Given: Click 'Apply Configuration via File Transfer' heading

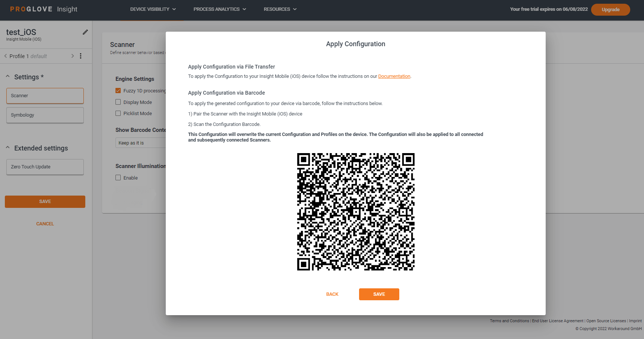Looking at the screenshot, I should [231, 67].
